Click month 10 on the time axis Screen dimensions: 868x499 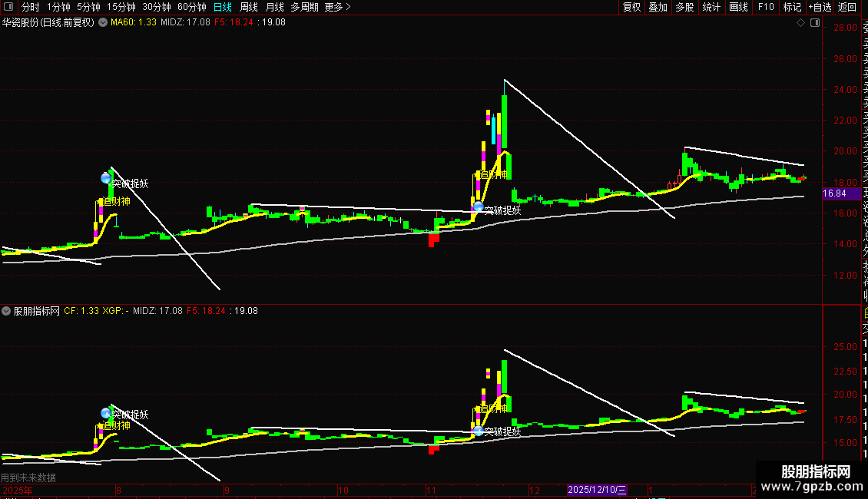[x=343, y=490]
